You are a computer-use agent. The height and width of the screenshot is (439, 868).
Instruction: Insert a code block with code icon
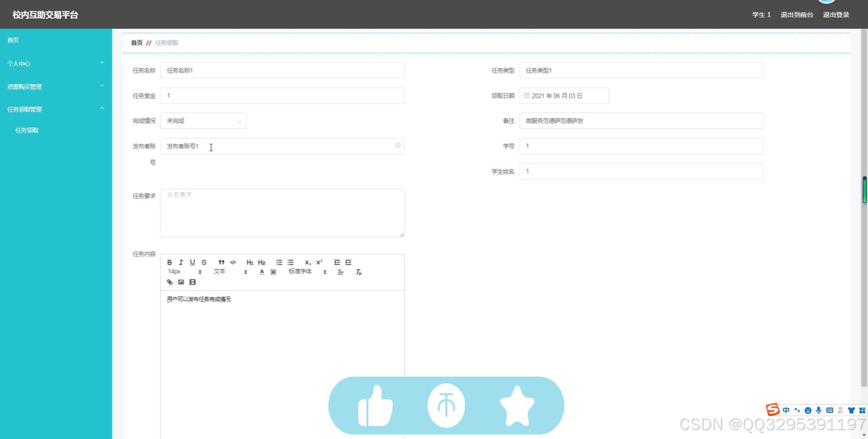[233, 262]
